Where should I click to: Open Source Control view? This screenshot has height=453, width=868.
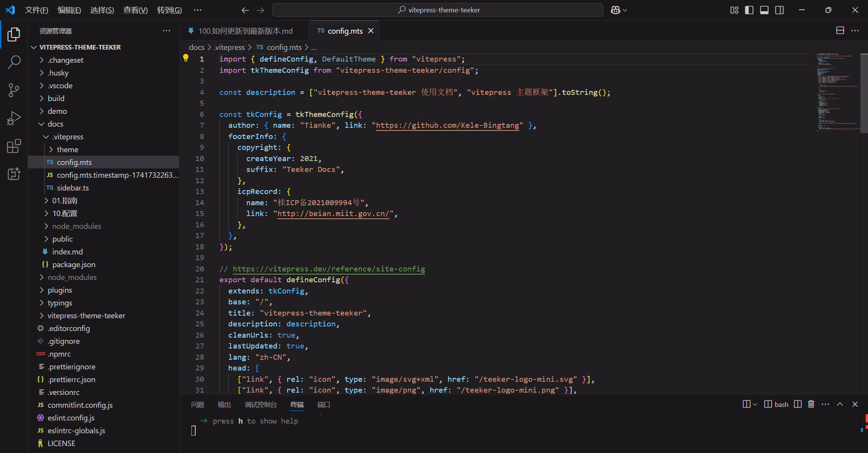[x=14, y=90]
